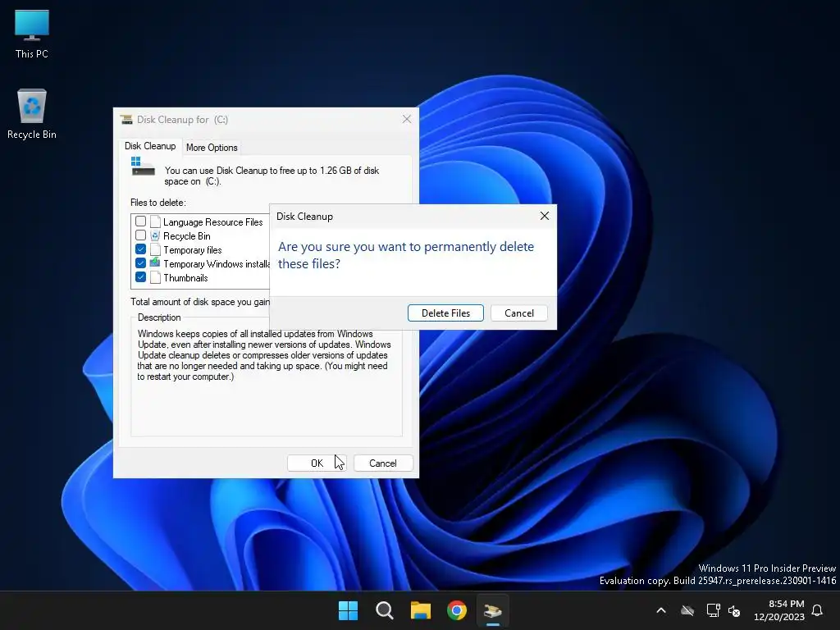Open File Explorer from taskbar
840x630 pixels.
(421, 610)
